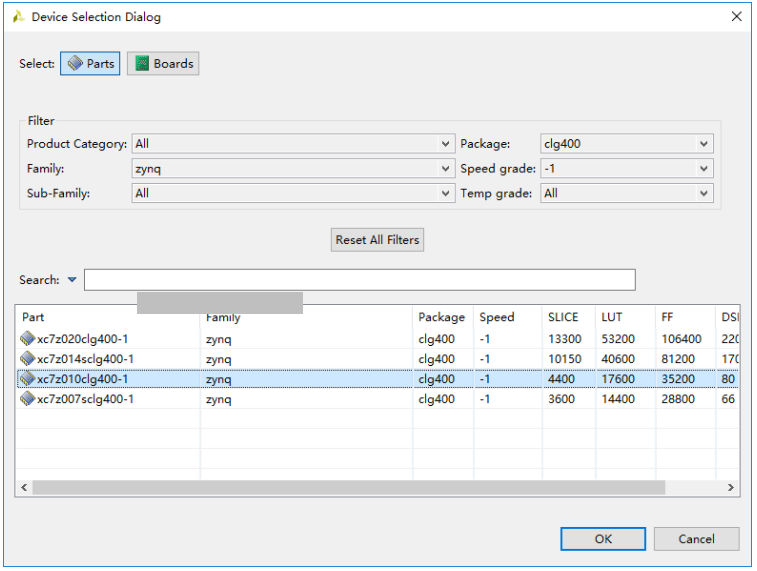The height and width of the screenshot is (571, 757).
Task: Confirm selection with OK button
Action: tap(603, 539)
